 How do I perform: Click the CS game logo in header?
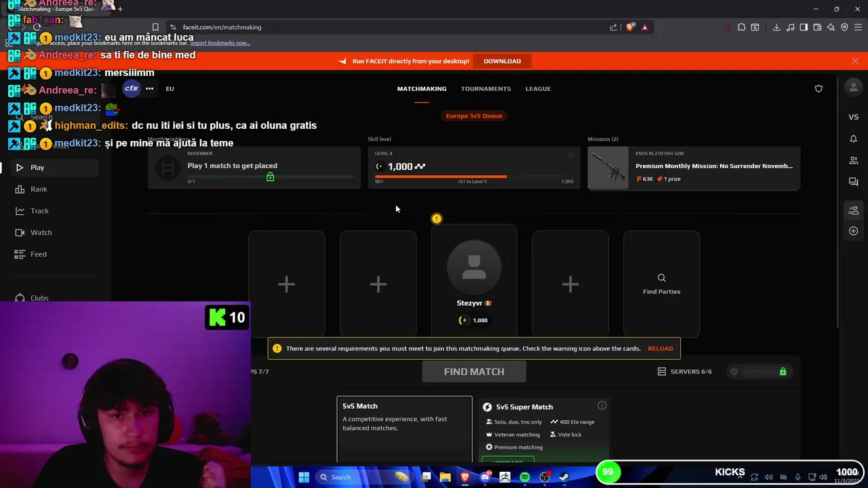coord(131,88)
